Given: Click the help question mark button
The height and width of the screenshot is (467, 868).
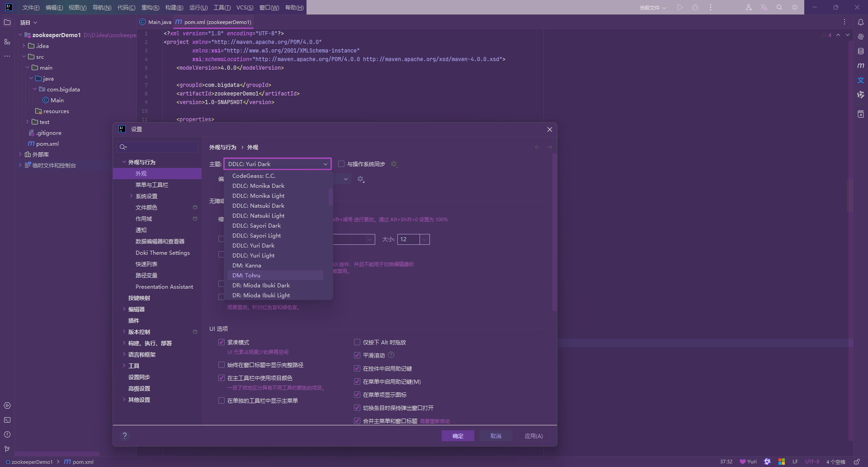Looking at the screenshot, I should click(125, 436).
